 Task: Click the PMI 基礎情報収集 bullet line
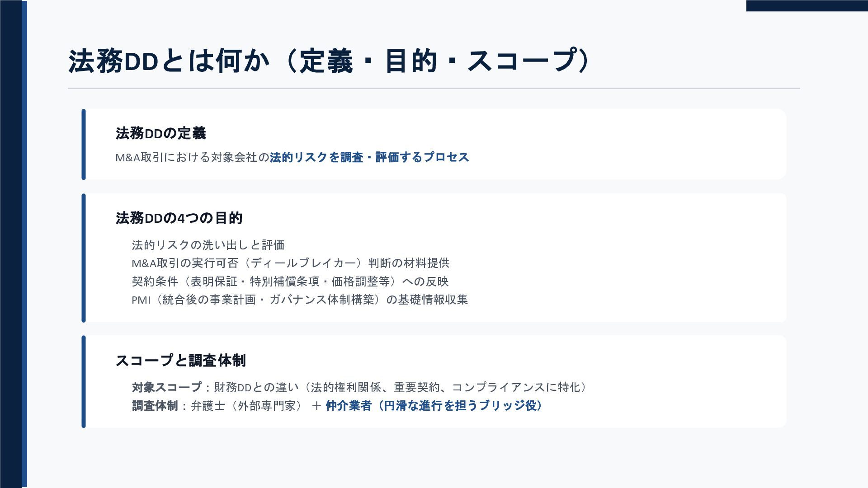click(x=300, y=300)
